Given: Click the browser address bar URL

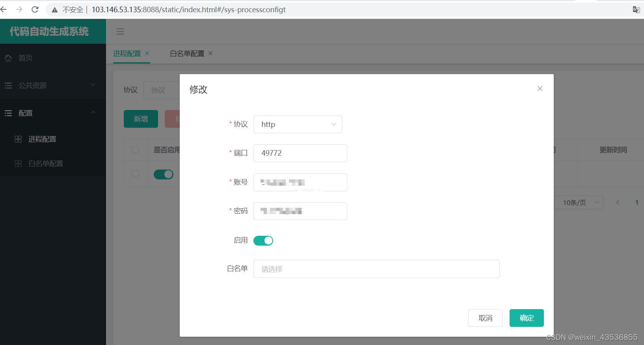Looking at the screenshot, I should [x=189, y=9].
